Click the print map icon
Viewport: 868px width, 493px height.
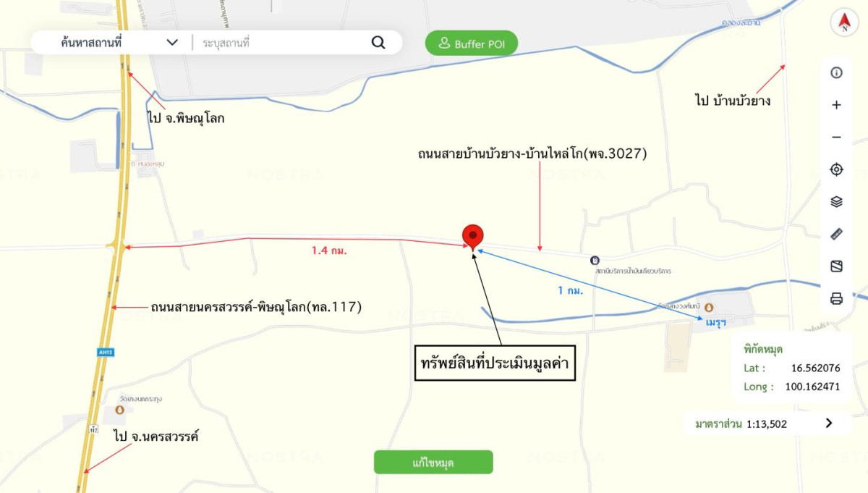837,298
